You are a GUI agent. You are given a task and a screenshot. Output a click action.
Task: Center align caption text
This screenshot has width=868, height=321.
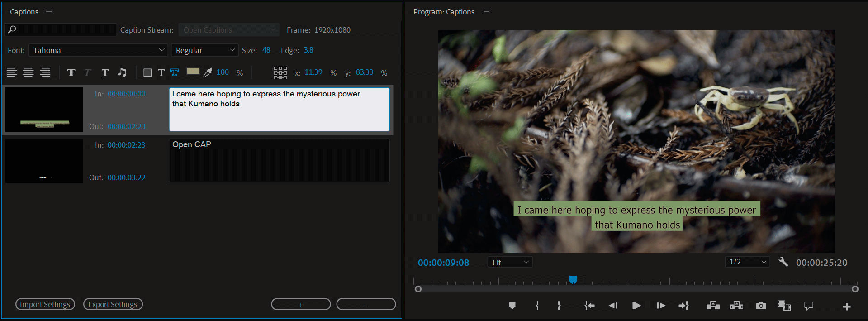tap(28, 72)
